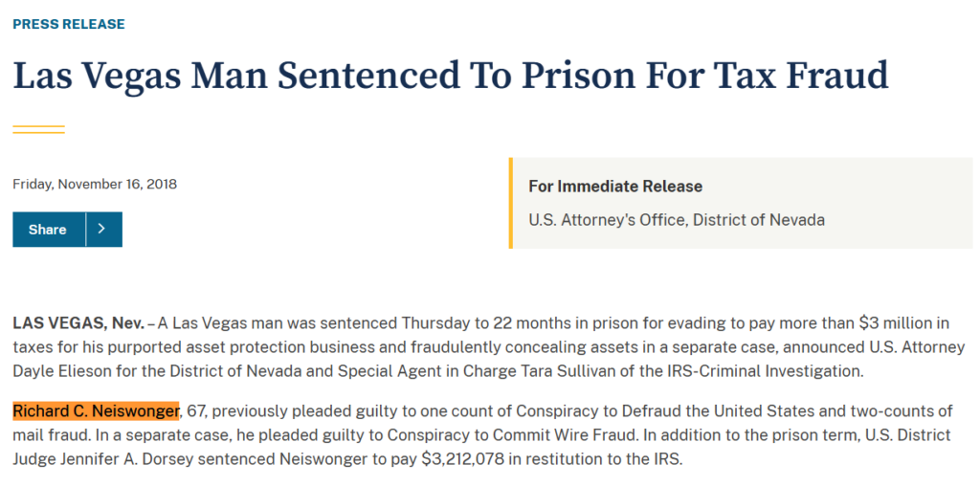Click the $3,212,078 restitution amount
The width and height of the screenshot is (980, 487).
point(464,459)
